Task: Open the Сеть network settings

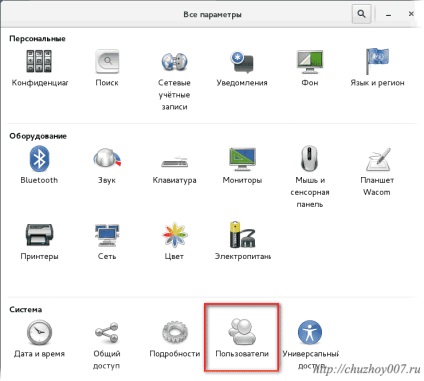Action: pos(107,242)
